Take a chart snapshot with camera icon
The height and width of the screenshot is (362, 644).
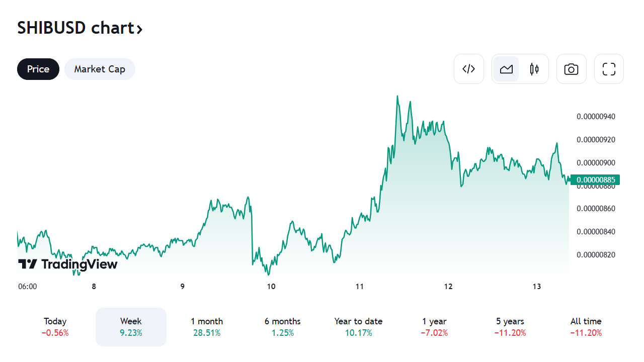[x=571, y=69]
